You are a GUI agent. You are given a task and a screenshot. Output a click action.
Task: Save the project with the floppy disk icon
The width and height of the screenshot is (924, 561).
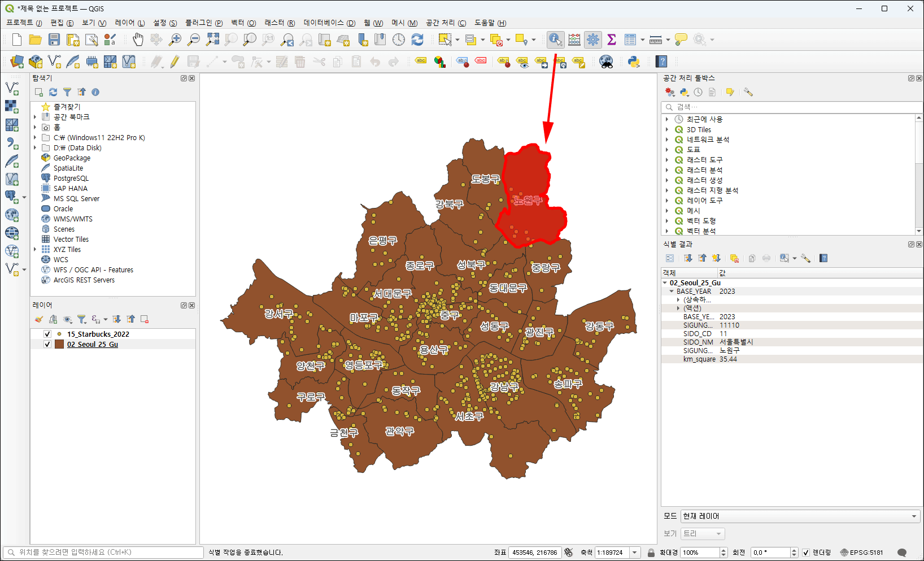pos(54,40)
